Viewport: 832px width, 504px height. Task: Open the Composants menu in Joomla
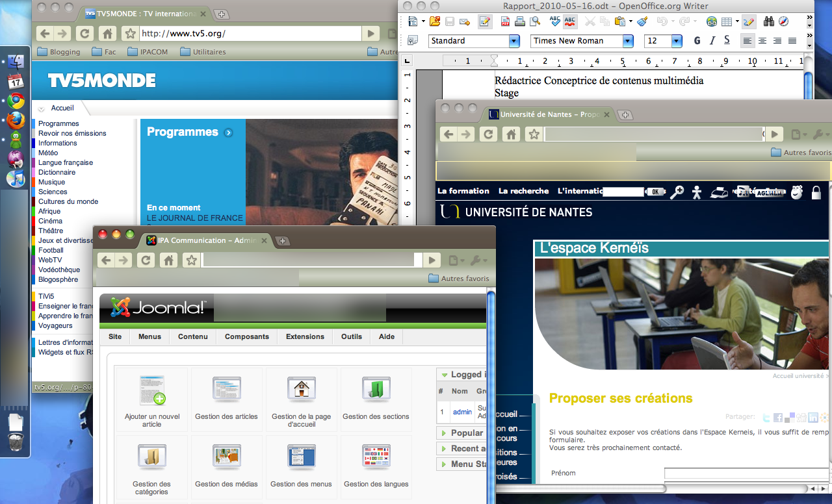247,336
